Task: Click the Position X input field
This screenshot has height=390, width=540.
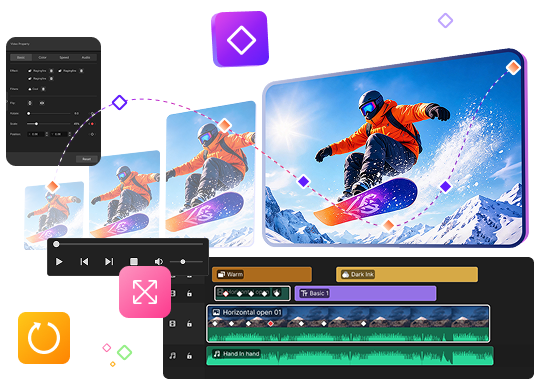Action: click(36, 134)
